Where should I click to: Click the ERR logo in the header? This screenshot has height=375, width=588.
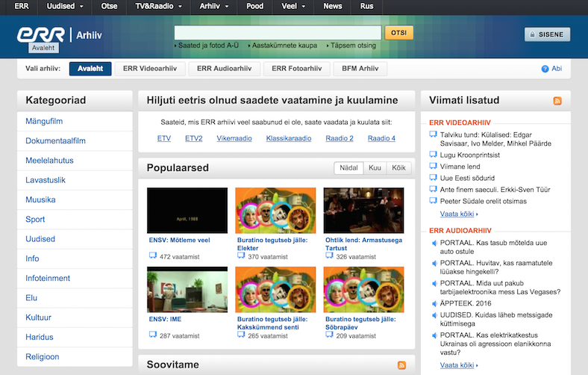coord(41,35)
